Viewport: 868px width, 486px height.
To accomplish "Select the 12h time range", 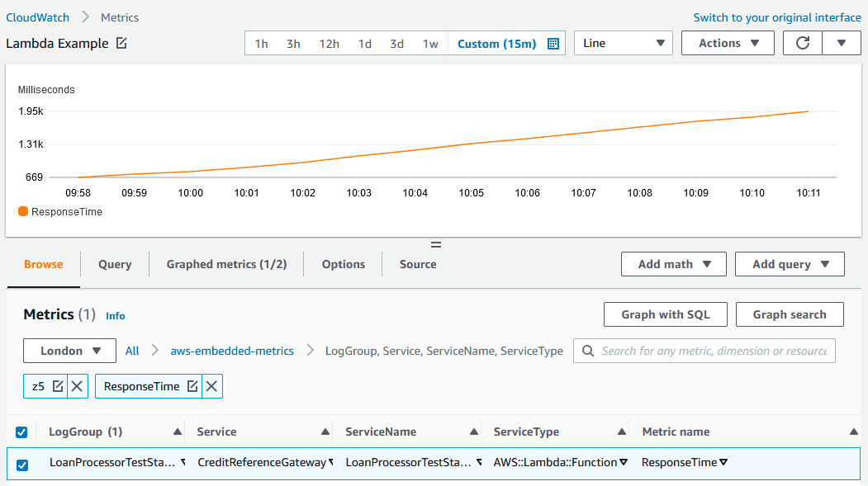I will pos(329,44).
